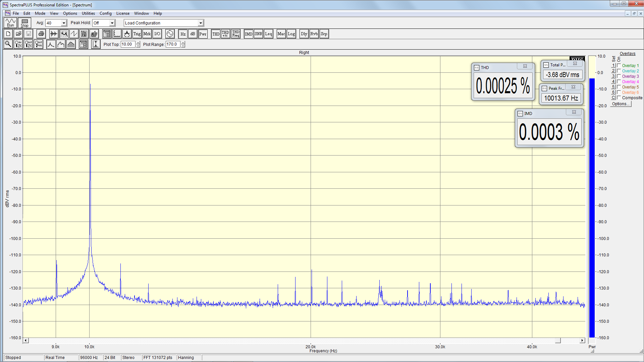The width and height of the screenshot is (644, 362).
Task: Toggle the THD utility button
Action: [216, 34]
